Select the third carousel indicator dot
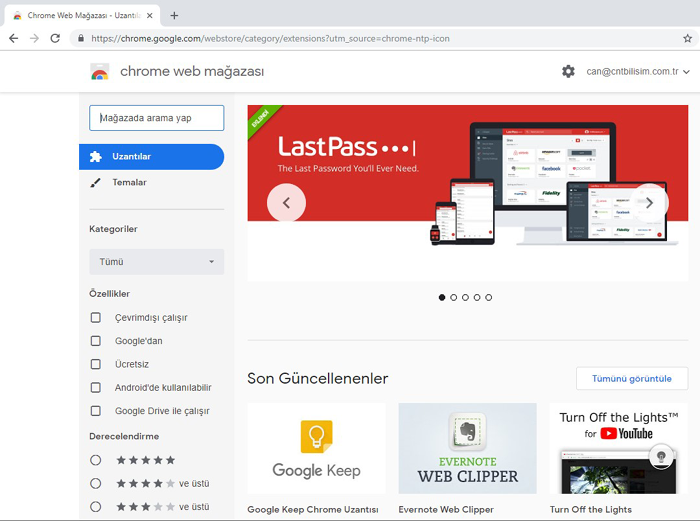Image resolution: width=700 pixels, height=521 pixels. click(465, 297)
